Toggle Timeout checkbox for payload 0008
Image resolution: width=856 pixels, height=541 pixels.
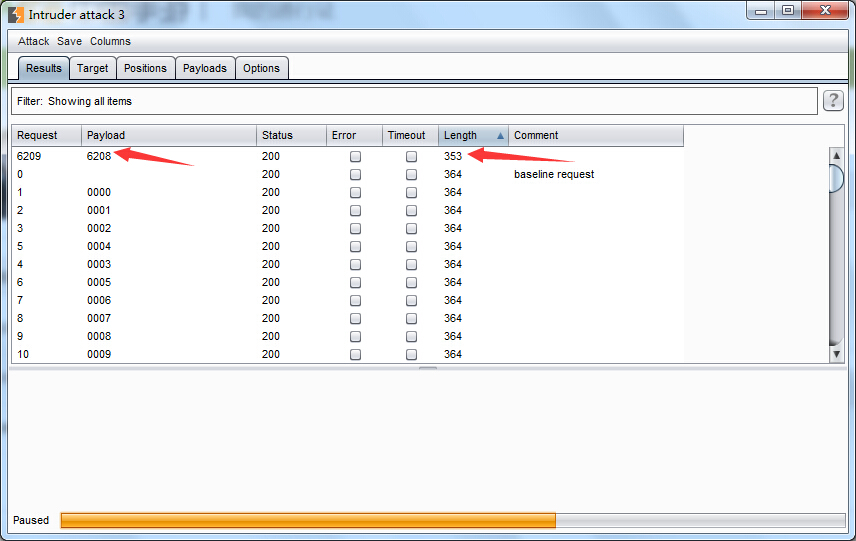411,337
